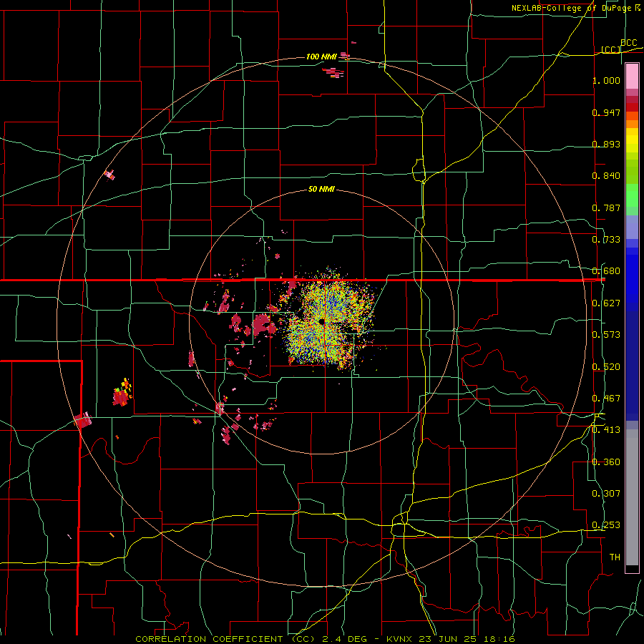
Task: Click the 0.733 color scale value
Action: point(606,239)
